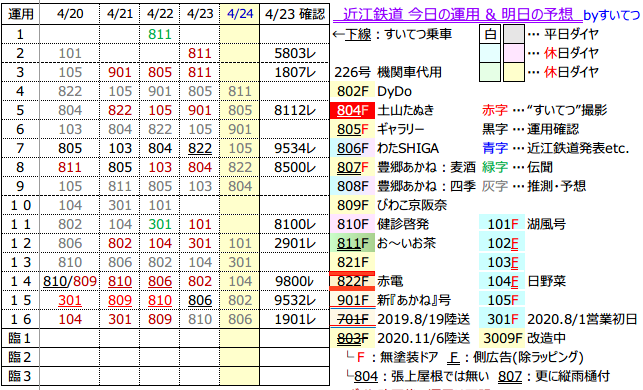Screen dimensions: 643x390
Task: Click the 9532レ cell in row 15
Action: click(294, 300)
